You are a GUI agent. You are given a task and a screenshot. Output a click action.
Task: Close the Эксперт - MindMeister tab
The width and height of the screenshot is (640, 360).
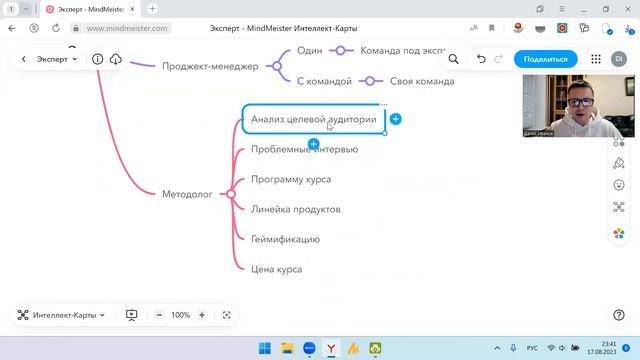pos(132,9)
